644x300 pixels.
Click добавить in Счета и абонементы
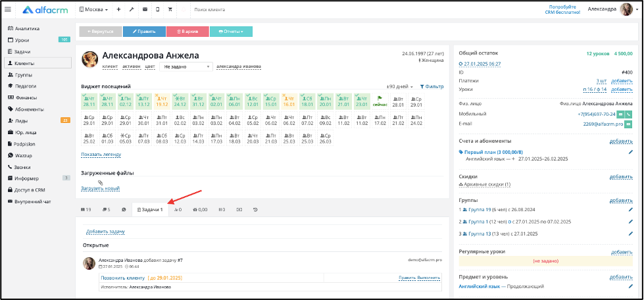[x=621, y=141]
